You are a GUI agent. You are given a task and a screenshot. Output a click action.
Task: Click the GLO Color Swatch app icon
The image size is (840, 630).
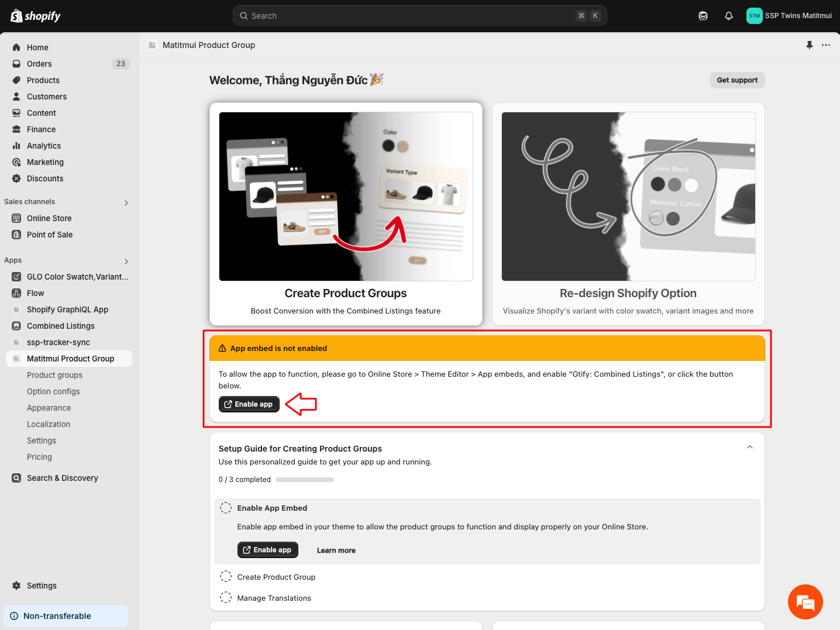16,277
